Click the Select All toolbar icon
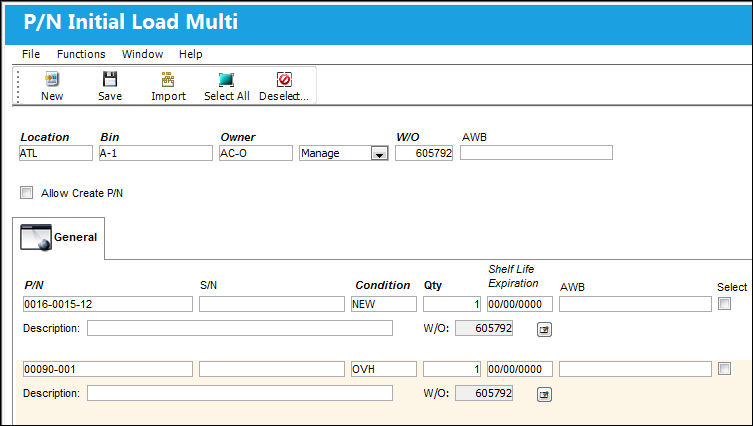Viewport: 753px width, 426px height. (x=226, y=79)
